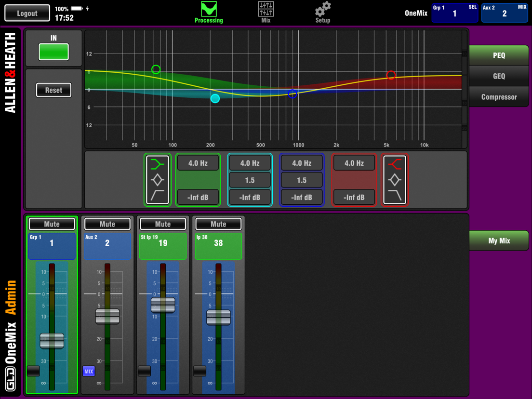
Task: Mute the Aux 2 channel
Action: [x=107, y=224]
